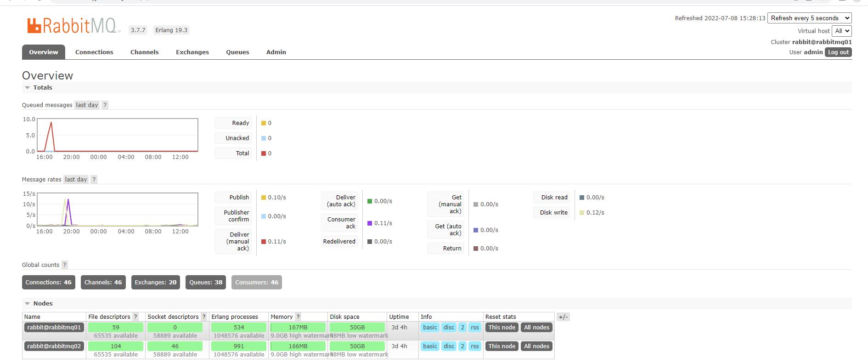Click the 3.7.7 version label
This screenshot has height=362, width=868.
(x=138, y=30)
